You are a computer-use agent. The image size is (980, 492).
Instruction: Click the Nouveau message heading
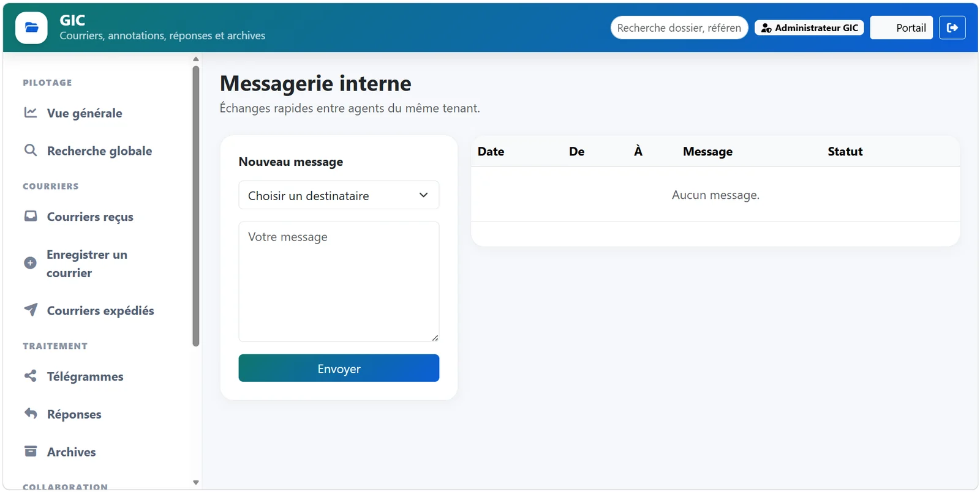coord(291,162)
